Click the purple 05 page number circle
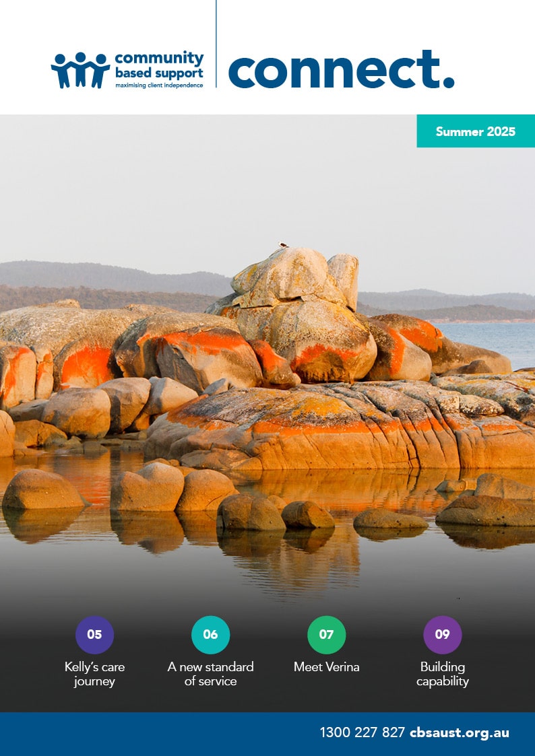This screenshot has width=535, height=756. pyautogui.click(x=94, y=635)
